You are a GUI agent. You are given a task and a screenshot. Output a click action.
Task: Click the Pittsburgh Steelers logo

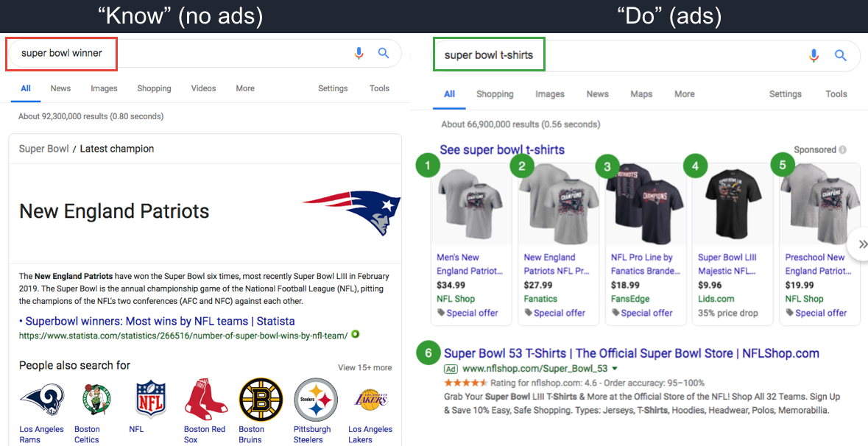[x=315, y=401]
